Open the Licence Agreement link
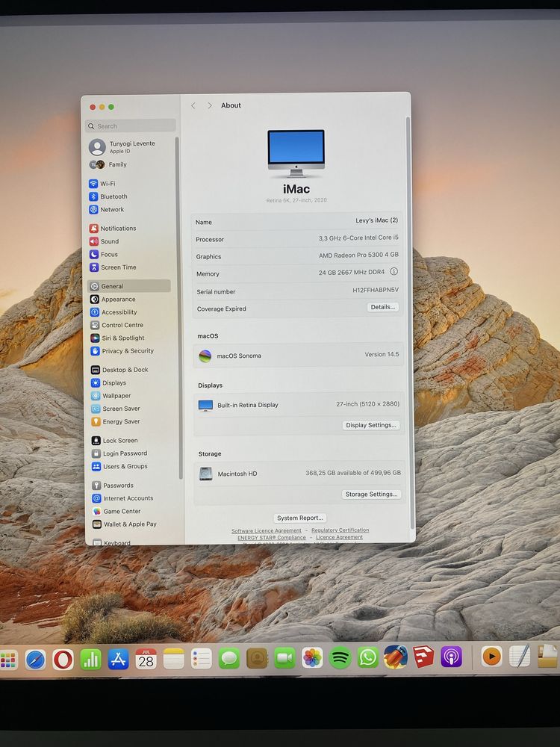The height and width of the screenshot is (747, 560). click(x=339, y=537)
